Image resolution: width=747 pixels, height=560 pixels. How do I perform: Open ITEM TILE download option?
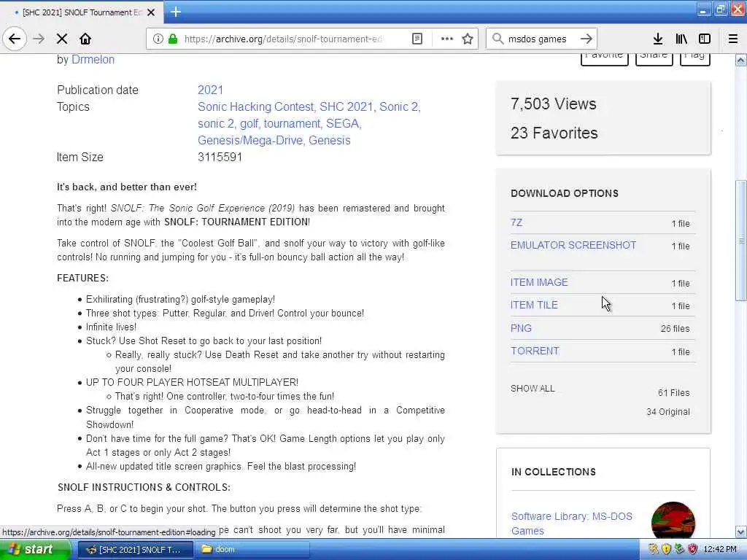click(x=534, y=306)
